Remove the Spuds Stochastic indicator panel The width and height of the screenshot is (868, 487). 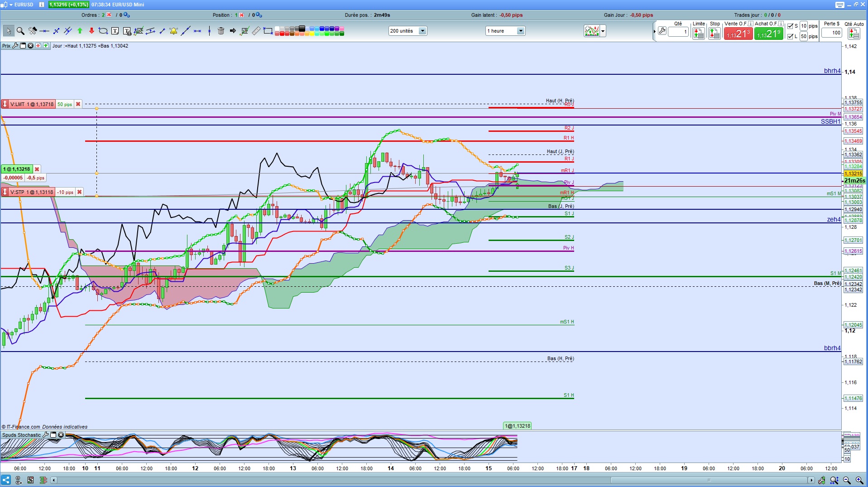click(x=61, y=435)
